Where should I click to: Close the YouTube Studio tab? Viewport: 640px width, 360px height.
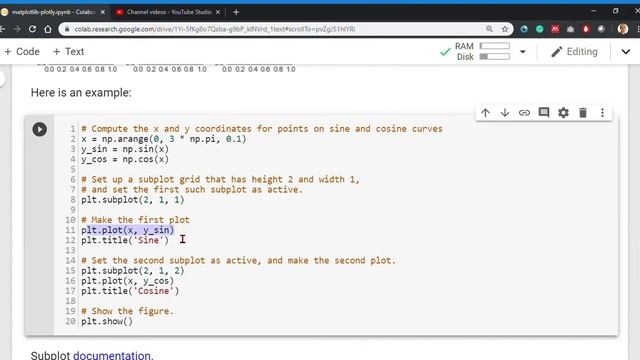coord(218,12)
